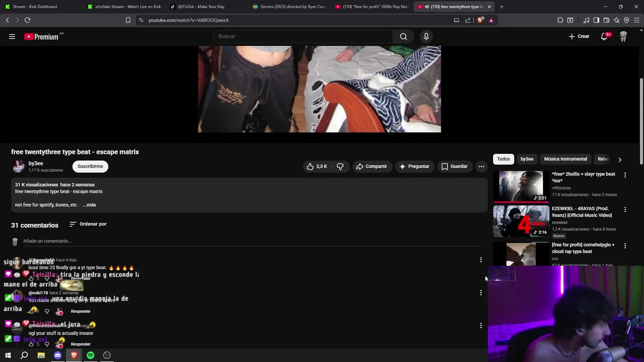Open OBS Studio from the taskbar
Image resolution: width=644 pixels, height=362 pixels.
107,355
